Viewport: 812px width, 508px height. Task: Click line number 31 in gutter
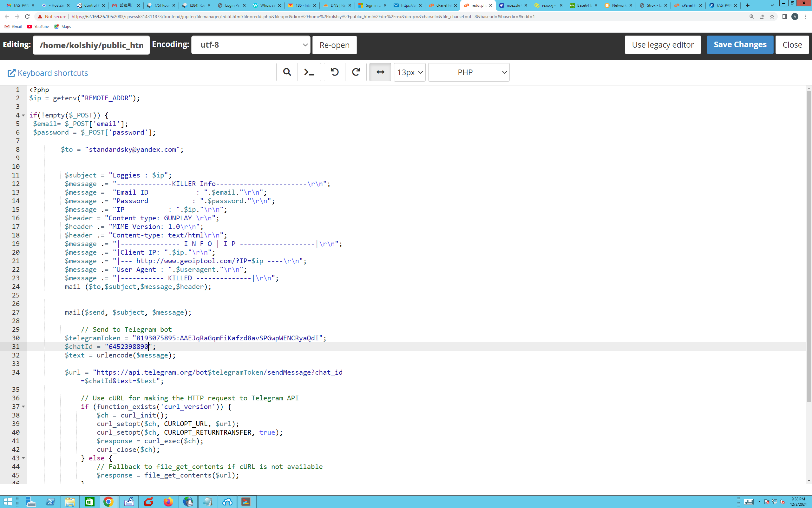[x=16, y=346]
